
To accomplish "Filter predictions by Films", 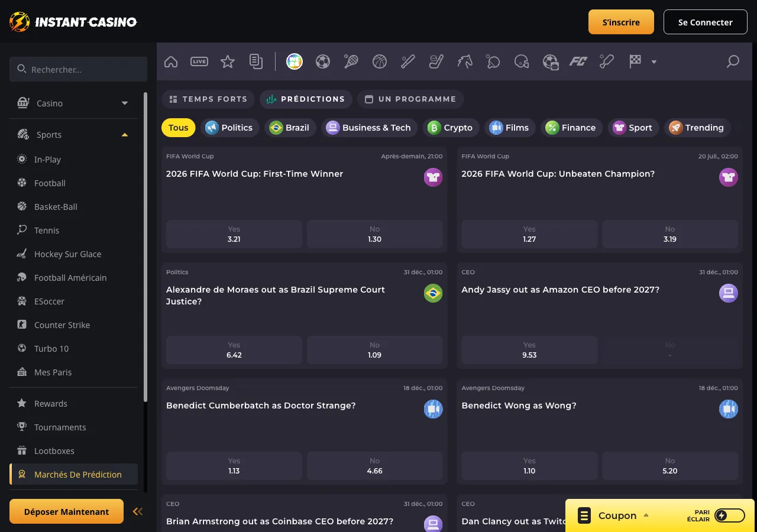I will coord(510,128).
